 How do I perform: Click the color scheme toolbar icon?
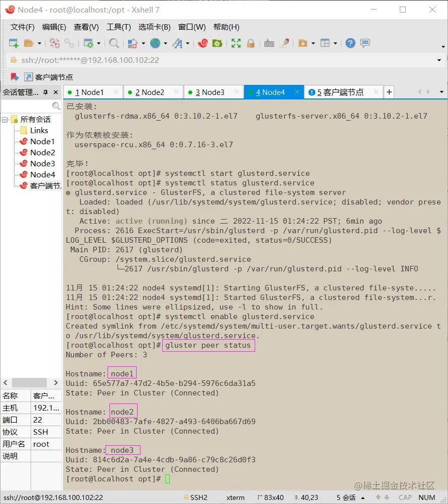coord(133,43)
